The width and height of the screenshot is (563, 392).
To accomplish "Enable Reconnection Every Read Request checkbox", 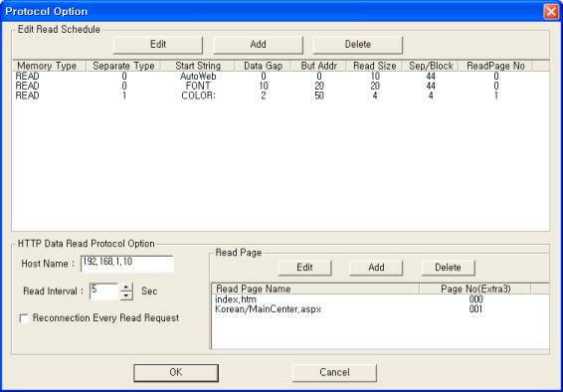I will 24,318.
